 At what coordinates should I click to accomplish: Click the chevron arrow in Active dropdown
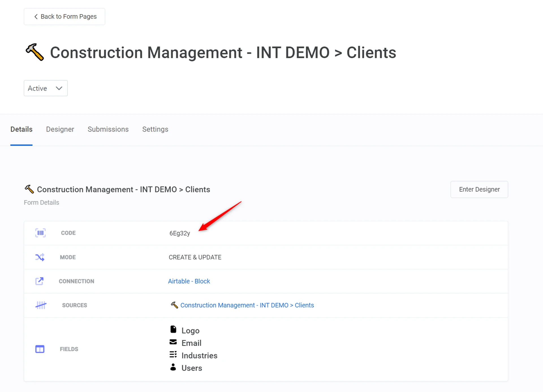(59, 88)
